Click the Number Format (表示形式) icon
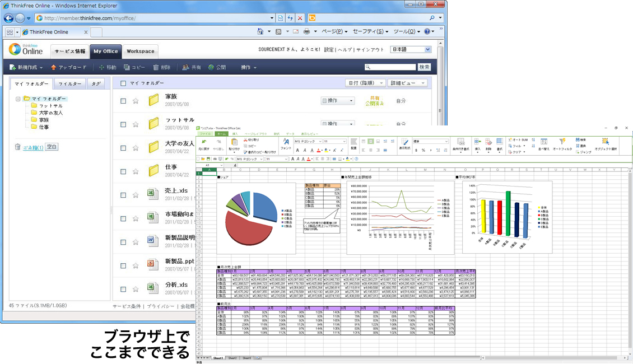The image size is (633, 364). tap(404, 142)
